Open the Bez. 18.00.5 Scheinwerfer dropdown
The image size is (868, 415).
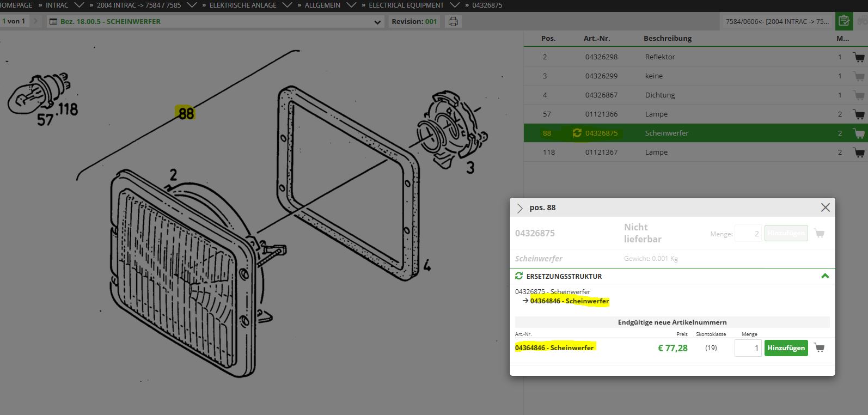click(378, 22)
